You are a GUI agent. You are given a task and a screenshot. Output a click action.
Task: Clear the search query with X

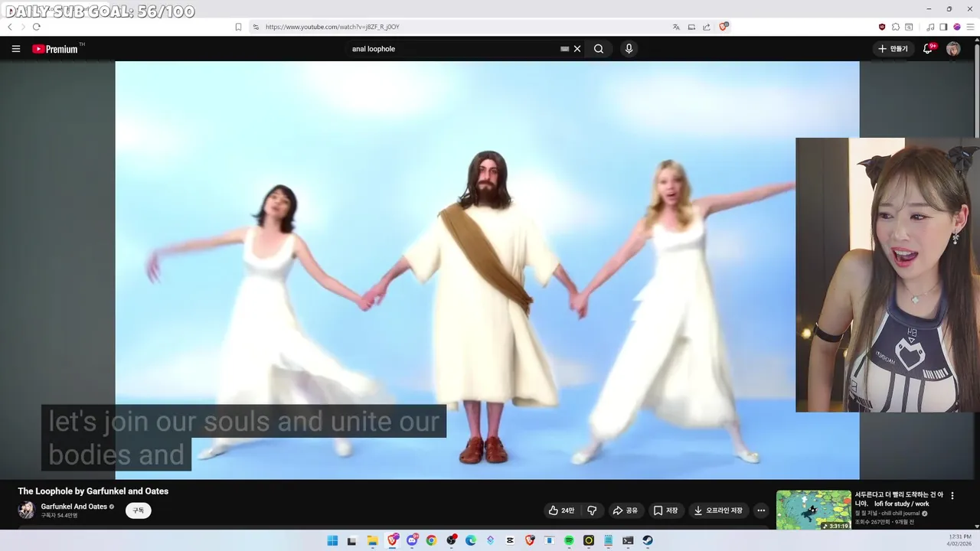(577, 49)
